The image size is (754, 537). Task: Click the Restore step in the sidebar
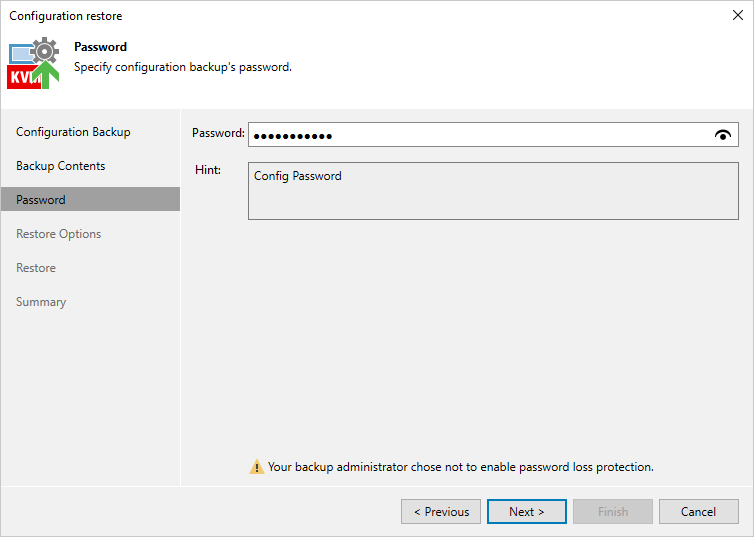coord(36,268)
